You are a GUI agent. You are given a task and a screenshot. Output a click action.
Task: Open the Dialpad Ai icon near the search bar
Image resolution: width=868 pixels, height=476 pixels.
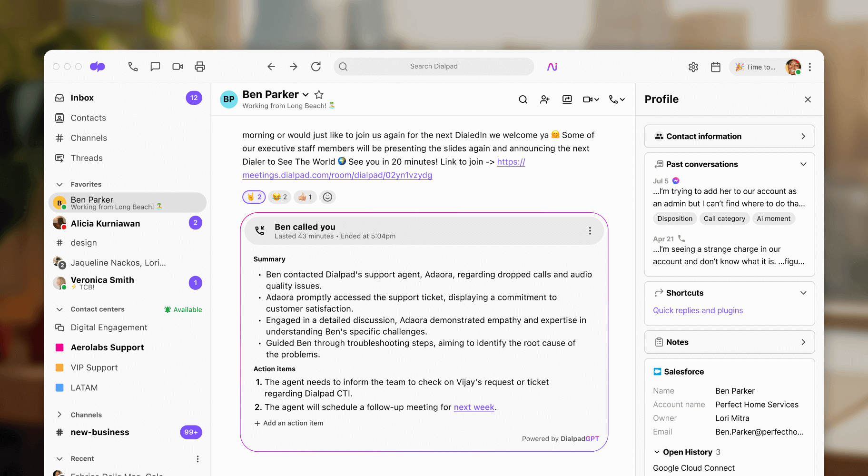click(552, 67)
